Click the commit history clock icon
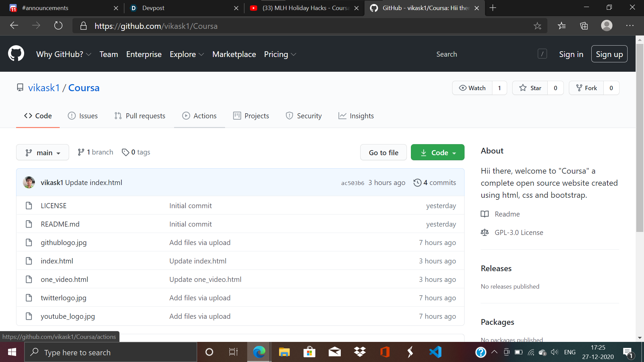 tap(417, 183)
